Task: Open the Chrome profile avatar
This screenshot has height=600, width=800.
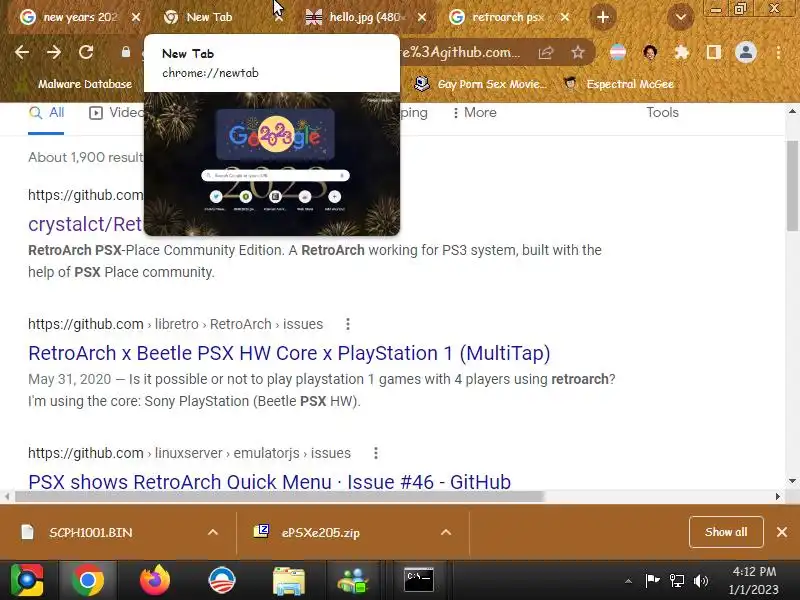Action: pos(745,52)
